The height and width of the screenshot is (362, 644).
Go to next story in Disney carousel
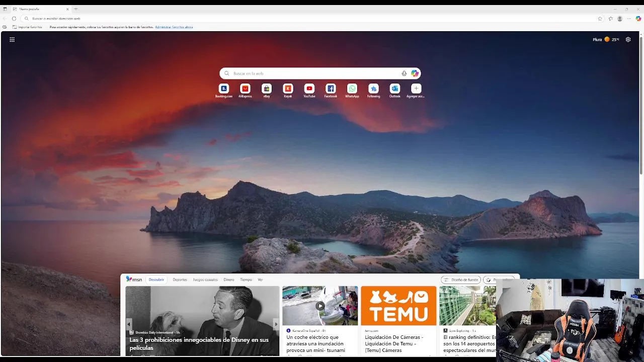(x=276, y=324)
